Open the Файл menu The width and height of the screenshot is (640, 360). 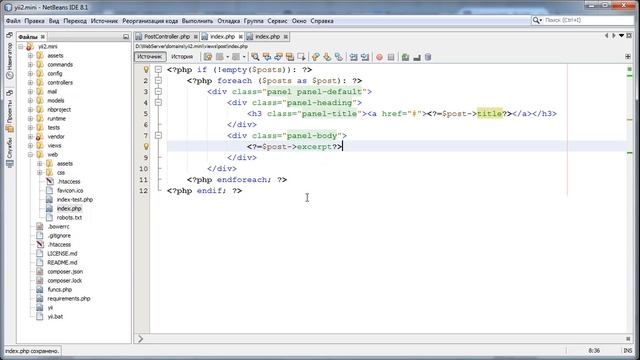13,21
